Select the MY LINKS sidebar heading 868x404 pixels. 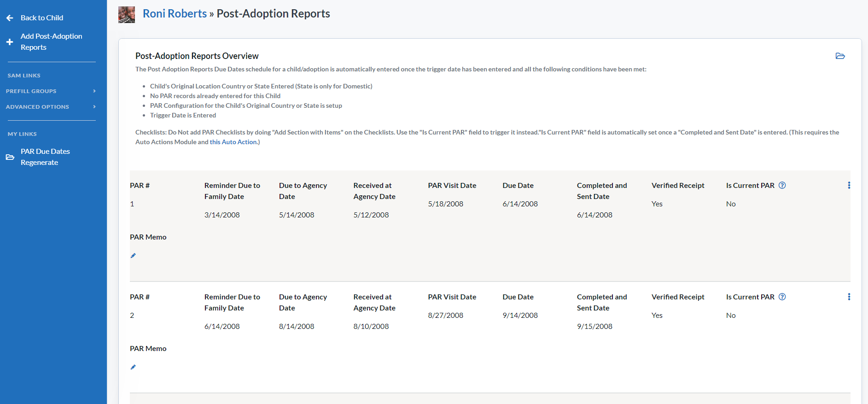point(22,134)
